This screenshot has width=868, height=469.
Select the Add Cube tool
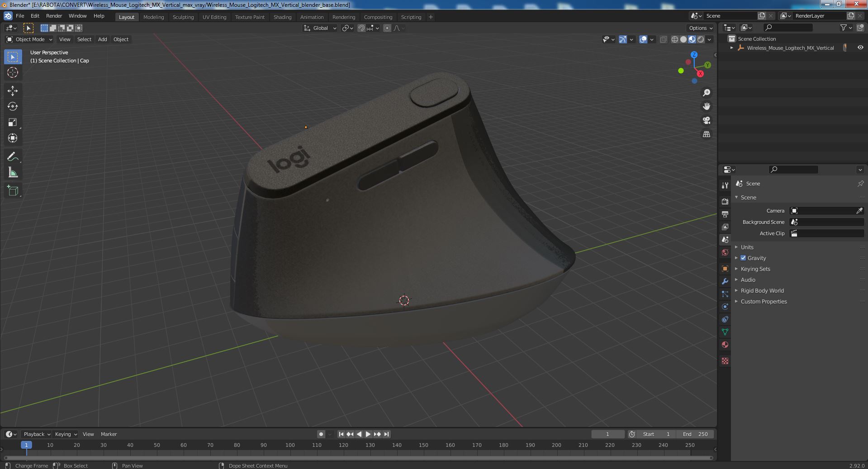[13, 191]
